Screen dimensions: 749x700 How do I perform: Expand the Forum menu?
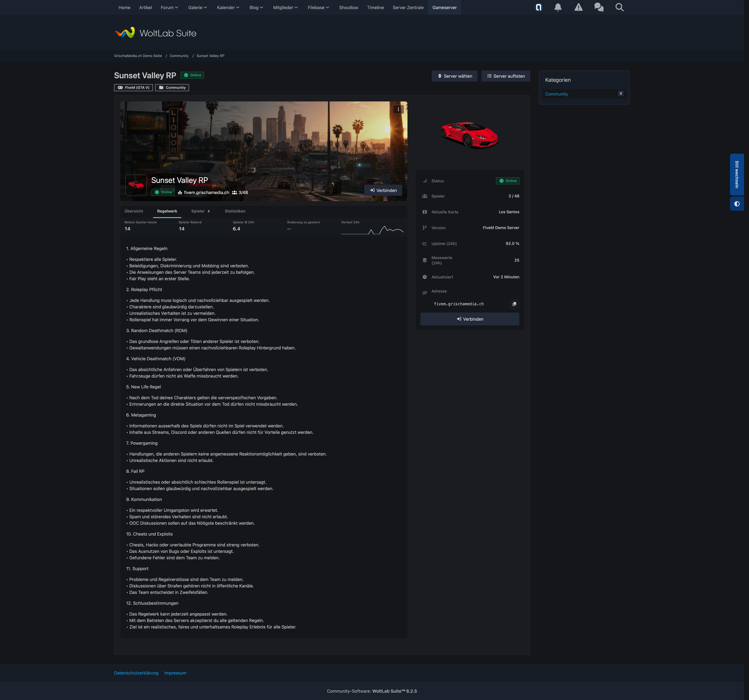click(169, 7)
